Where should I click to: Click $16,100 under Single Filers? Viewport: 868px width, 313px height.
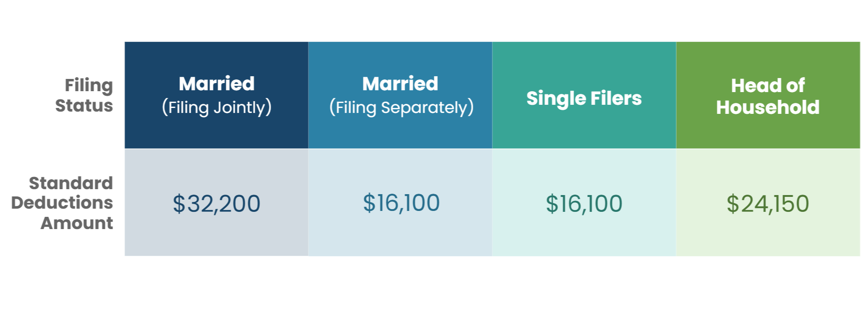(x=584, y=203)
